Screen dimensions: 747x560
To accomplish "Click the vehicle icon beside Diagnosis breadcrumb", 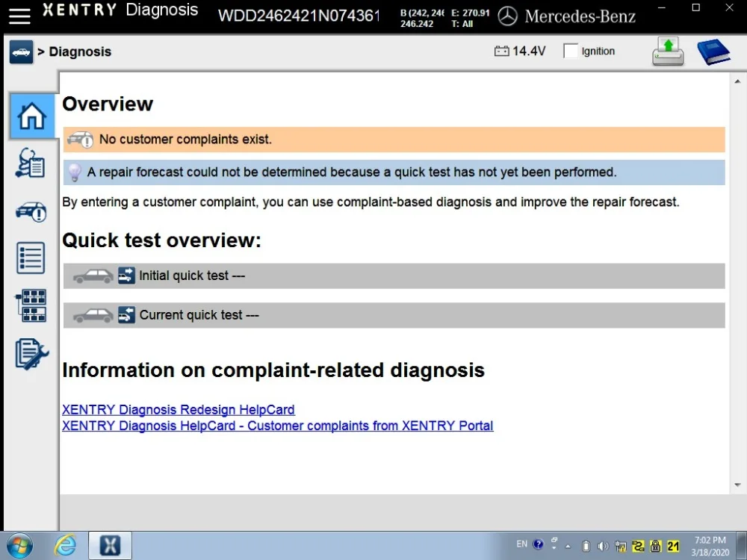I will point(22,52).
